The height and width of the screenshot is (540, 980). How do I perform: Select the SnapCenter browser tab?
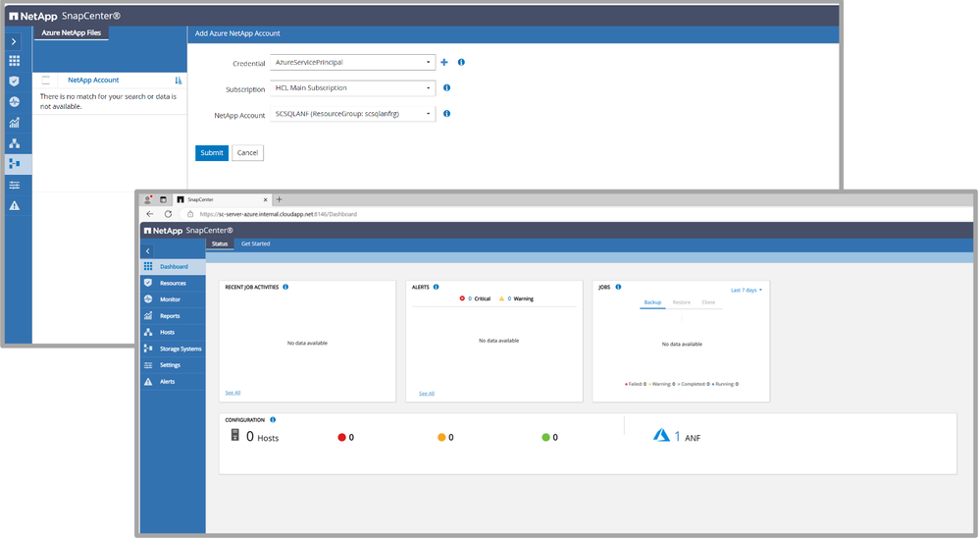[x=222, y=199]
